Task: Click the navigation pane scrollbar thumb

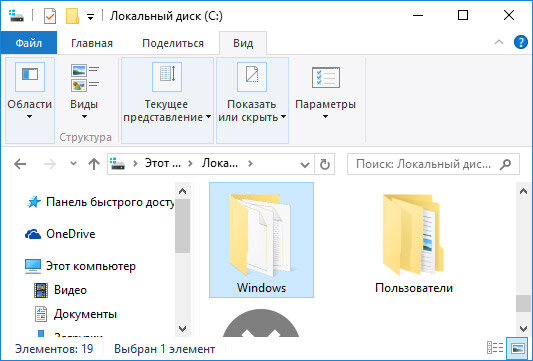Action: (x=183, y=226)
